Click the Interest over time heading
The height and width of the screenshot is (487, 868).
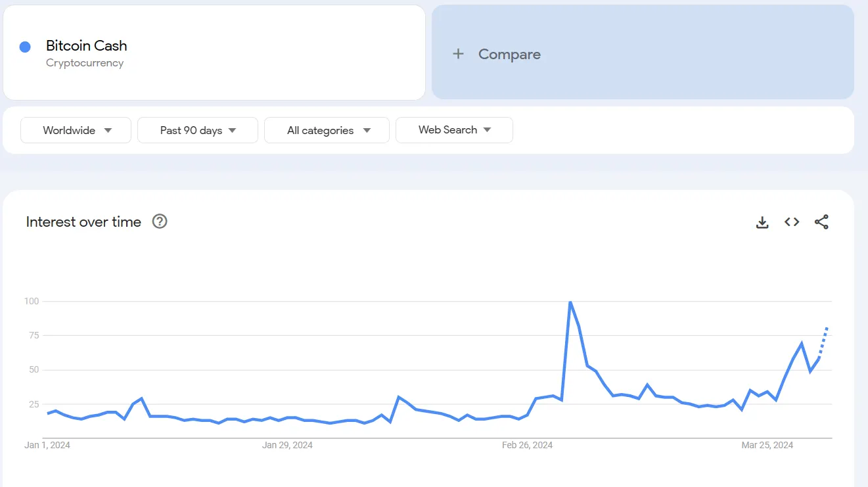83,222
